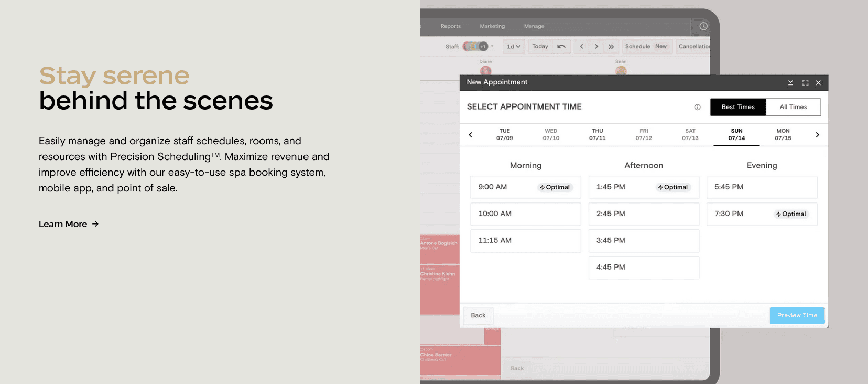Viewport: 868px width, 384px height.
Task: Expand the 1d view dropdown
Action: point(513,46)
